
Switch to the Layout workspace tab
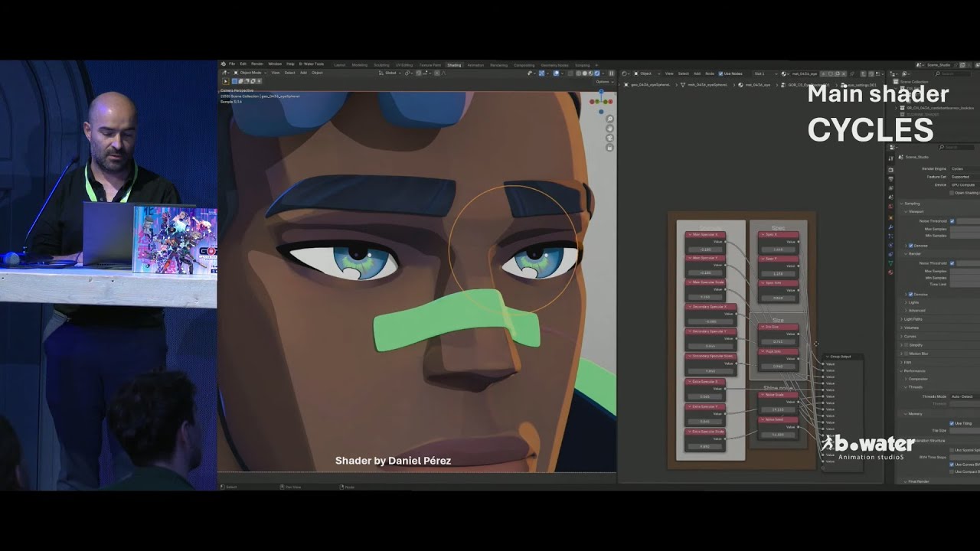tap(340, 65)
